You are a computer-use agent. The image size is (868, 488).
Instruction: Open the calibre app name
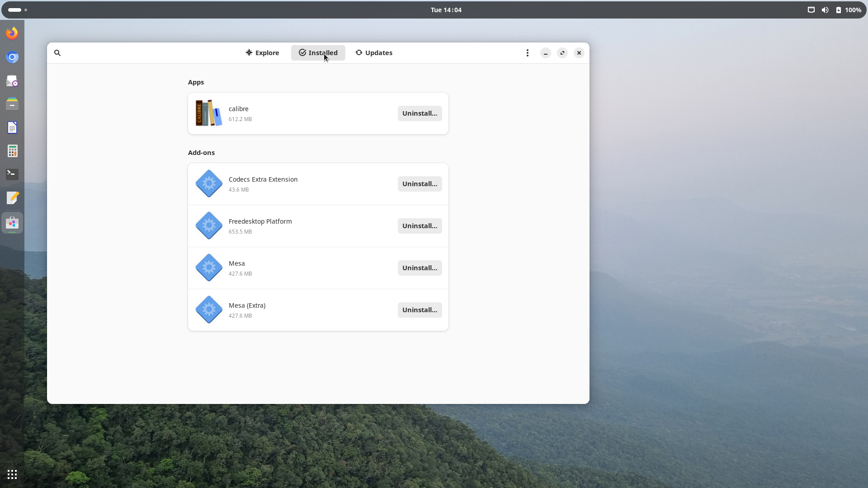239,109
